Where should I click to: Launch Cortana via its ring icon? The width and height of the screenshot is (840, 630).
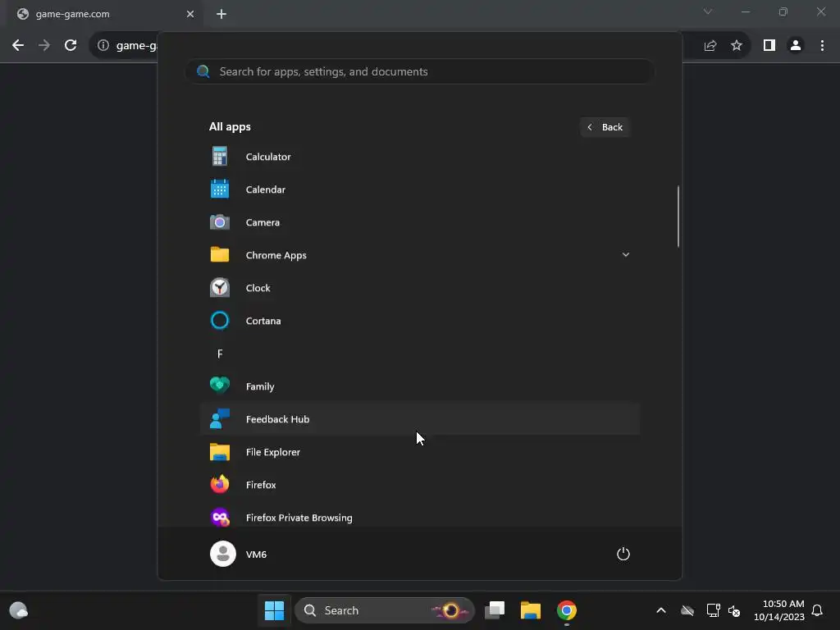click(220, 321)
